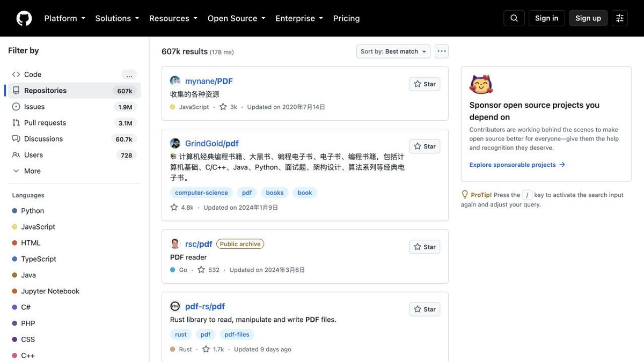Star the rsc/pdf repository

[x=425, y=247]
